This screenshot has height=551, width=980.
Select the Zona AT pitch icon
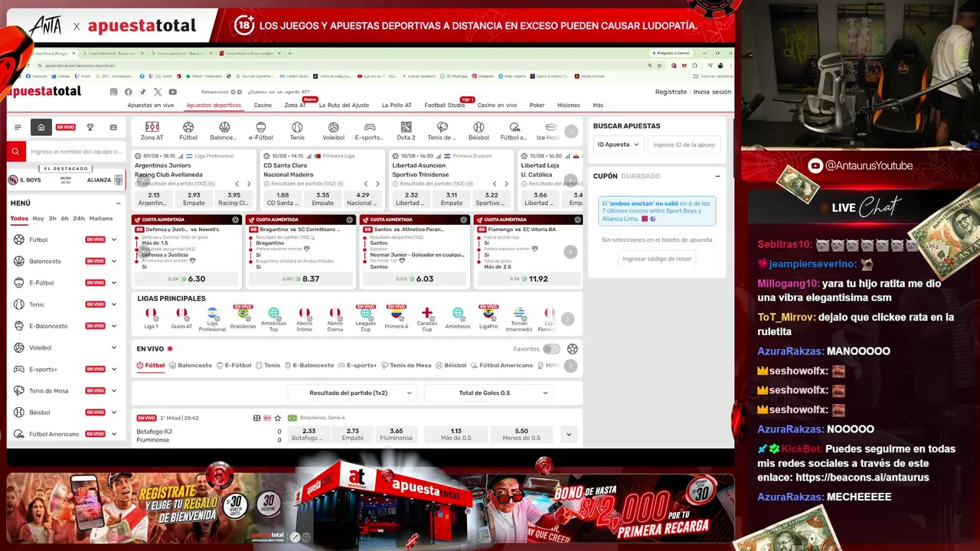pos(152,127)
